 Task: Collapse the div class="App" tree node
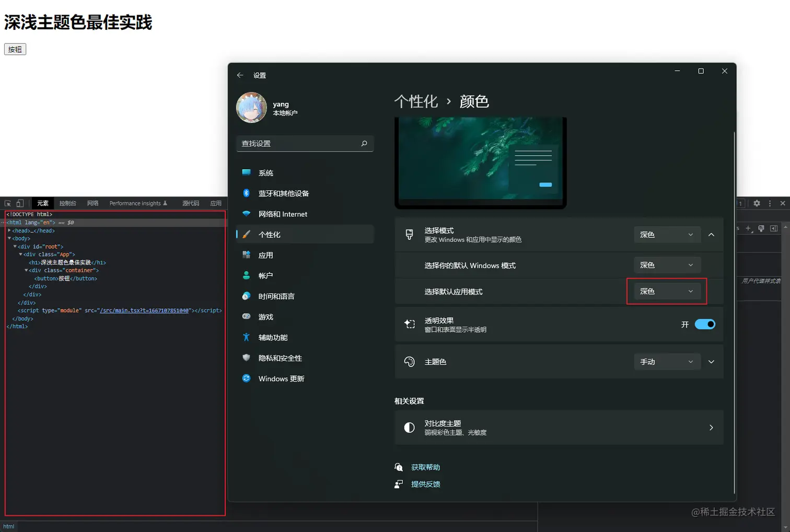20,255
